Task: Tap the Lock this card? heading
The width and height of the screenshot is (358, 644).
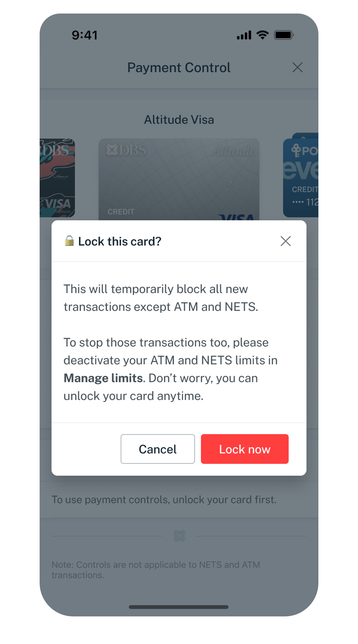Action: [x=120, y=241]
